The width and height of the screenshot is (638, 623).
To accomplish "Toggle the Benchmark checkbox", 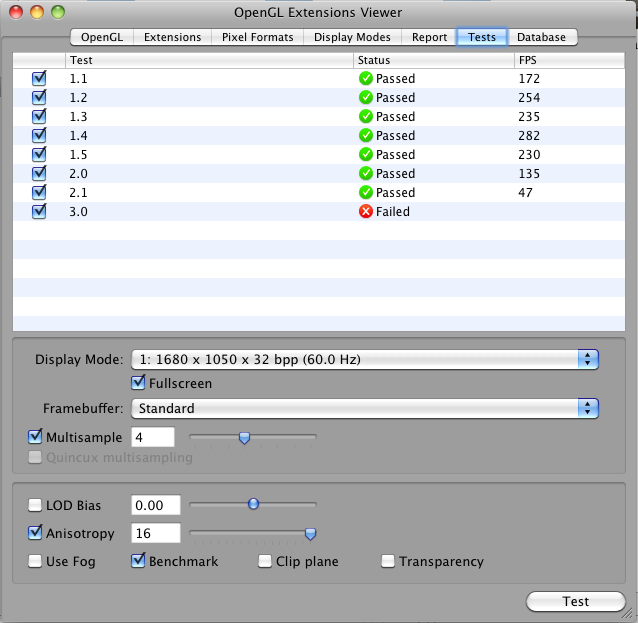I will pos(138,561).
